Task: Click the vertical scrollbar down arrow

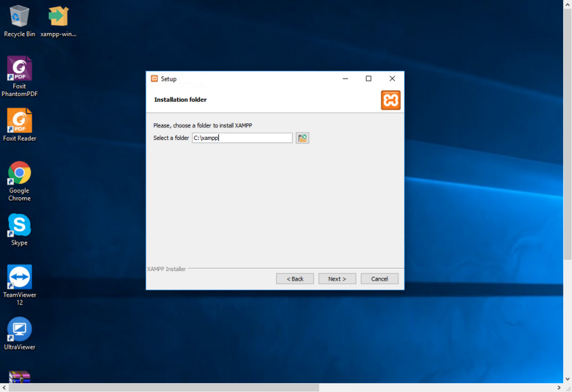Action: coord(568,379)
